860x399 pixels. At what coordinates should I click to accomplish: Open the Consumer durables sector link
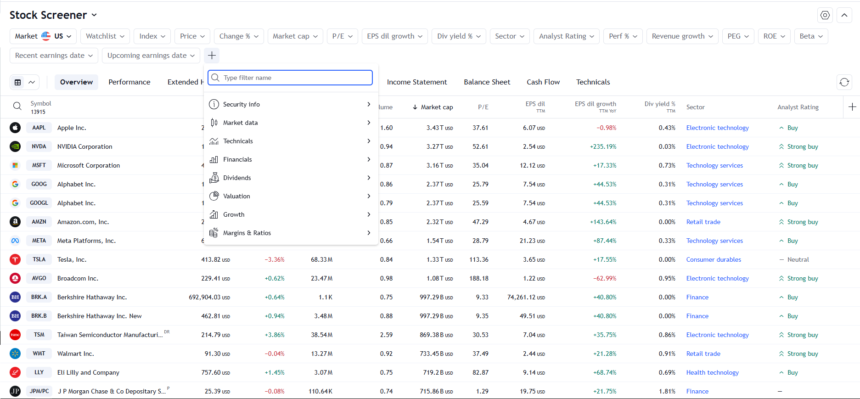pyautogui.click(x=714, y=260)
